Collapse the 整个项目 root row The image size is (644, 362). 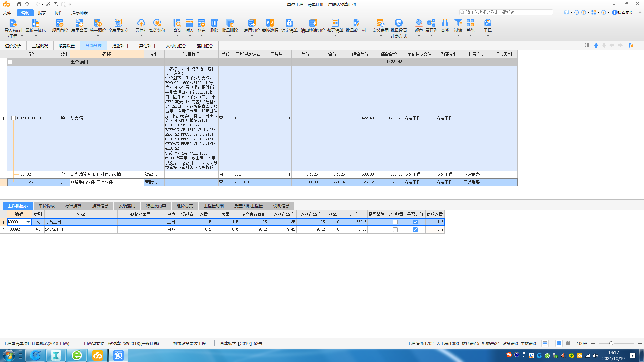[10, 62]
